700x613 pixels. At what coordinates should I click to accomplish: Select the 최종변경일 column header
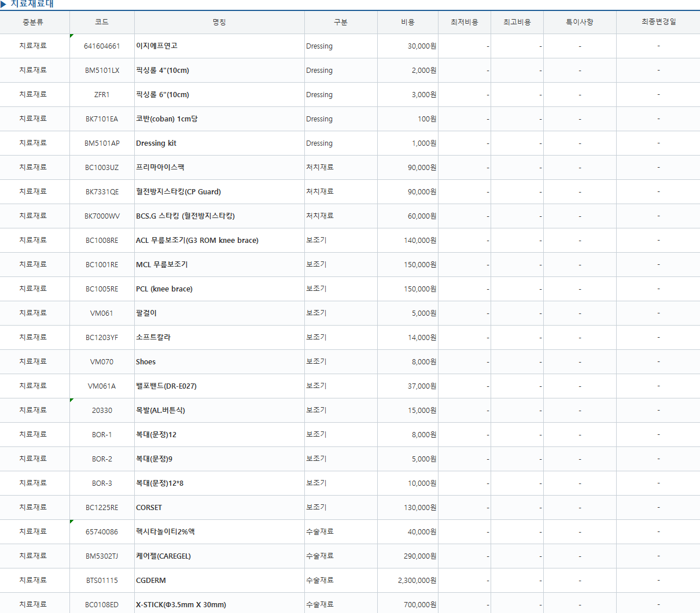pos(658,22)
